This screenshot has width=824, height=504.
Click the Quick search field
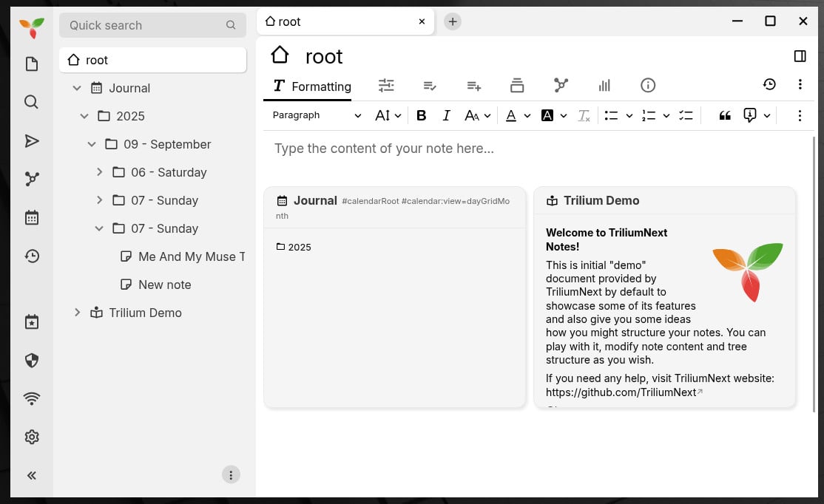tap(144, 25)
